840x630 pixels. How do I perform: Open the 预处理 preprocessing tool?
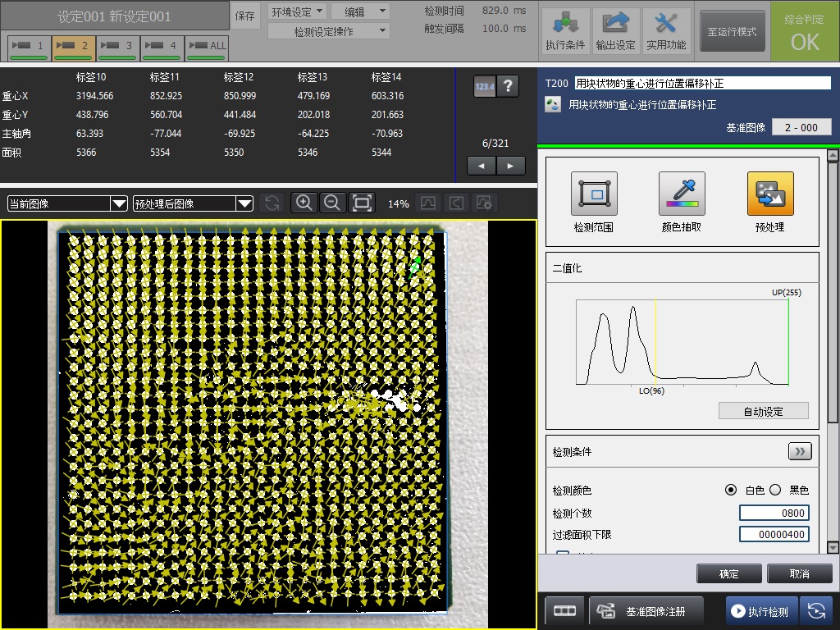point(769,194)
